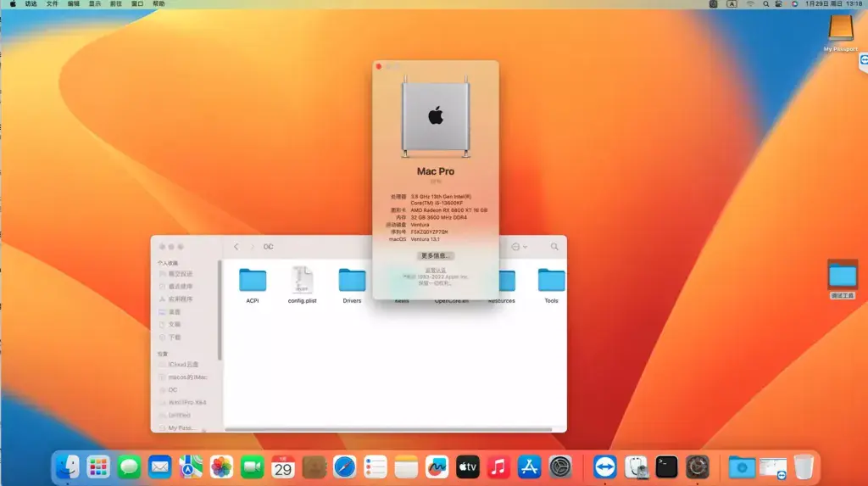Open Spotlight search in menu bar
This screenshot has height=486, width=868.
(765, 4)
